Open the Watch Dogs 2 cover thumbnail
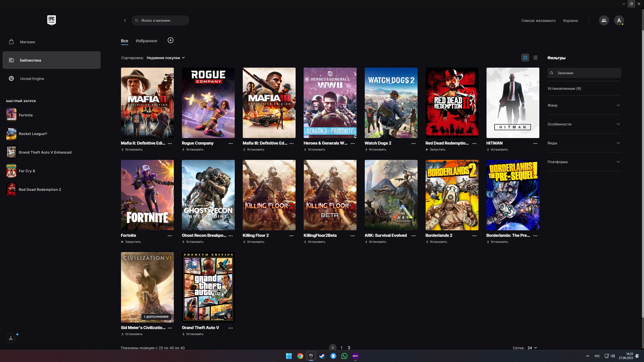This screenshot has height=362, width=644. [x=391, y=103]
